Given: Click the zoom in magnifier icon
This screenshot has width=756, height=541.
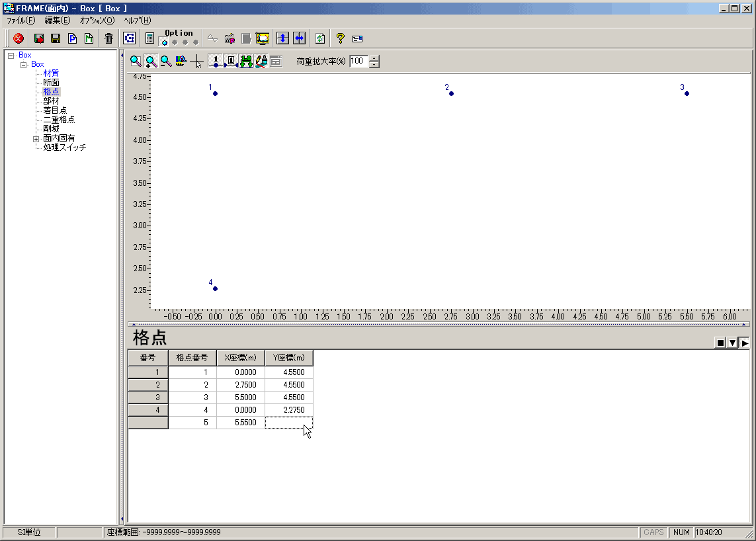Looking at the screenshot, I should pos(151,62).
